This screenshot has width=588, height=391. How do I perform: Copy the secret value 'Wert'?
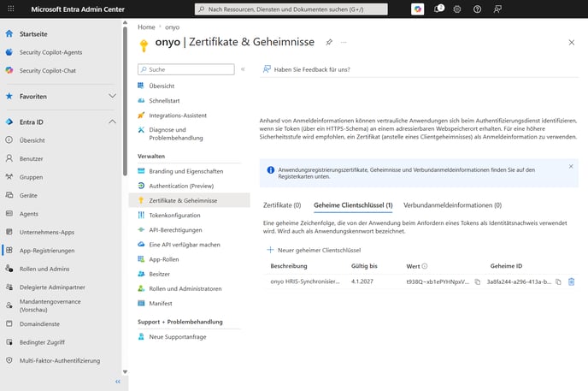pos(478,281)
